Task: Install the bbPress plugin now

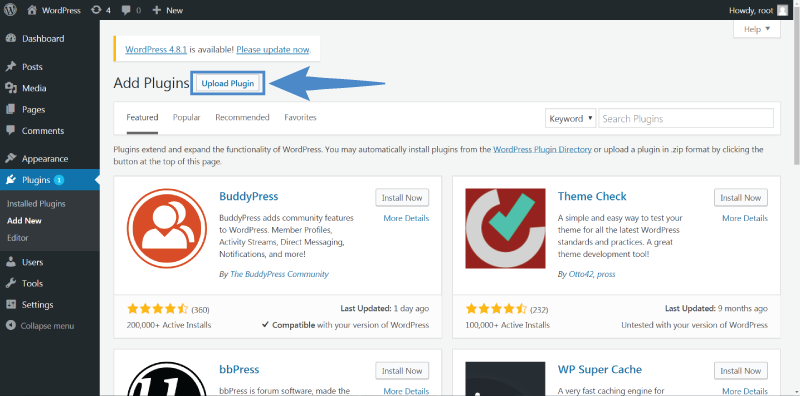Action: (402, 371)
